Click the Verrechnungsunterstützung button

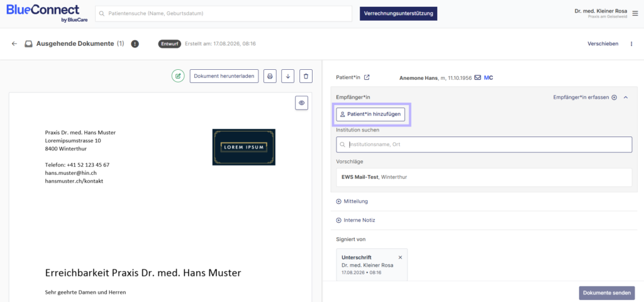tap(398, 14)
